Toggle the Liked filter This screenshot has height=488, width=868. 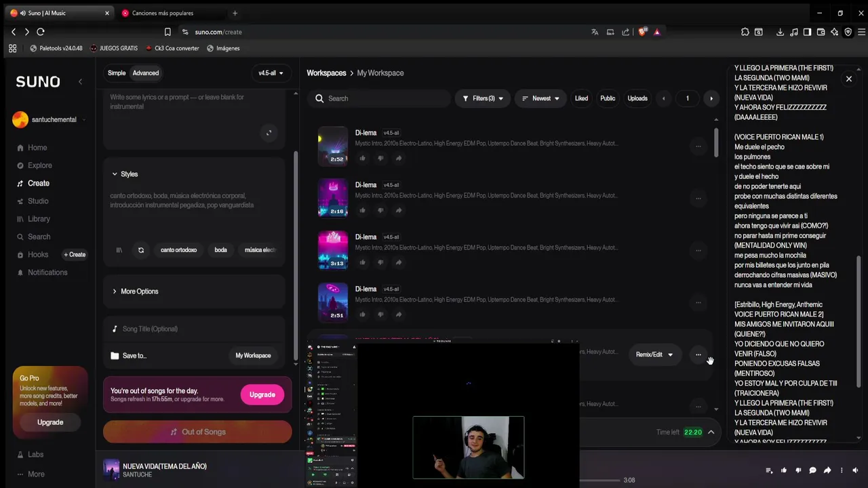pyautogui.click(x=581, y=98)
